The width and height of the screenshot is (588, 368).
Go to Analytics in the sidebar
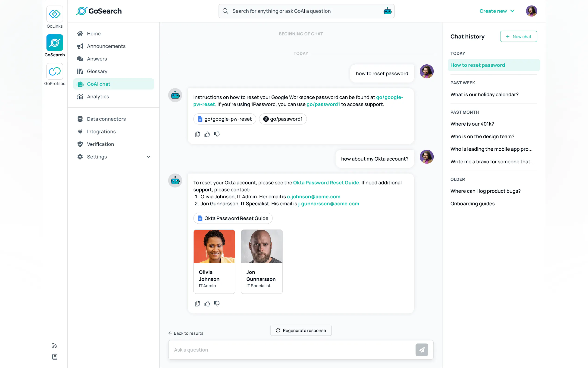(98, 97)
